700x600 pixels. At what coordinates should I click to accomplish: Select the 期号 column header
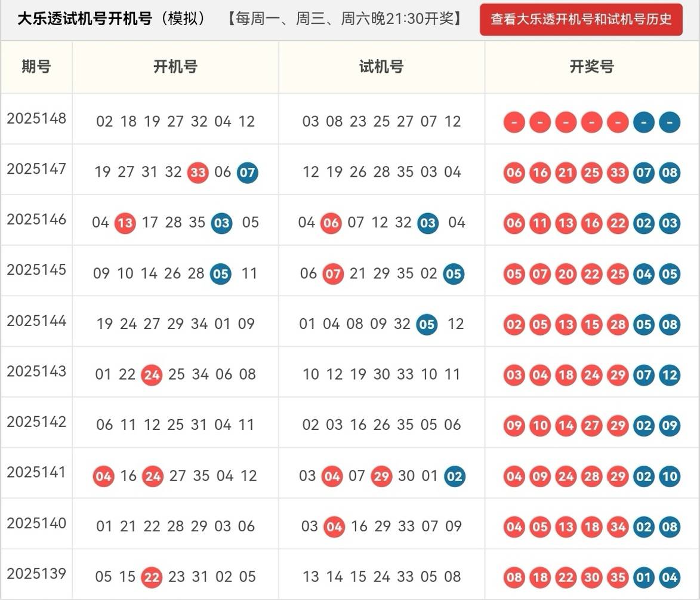[x=36, y=66]
